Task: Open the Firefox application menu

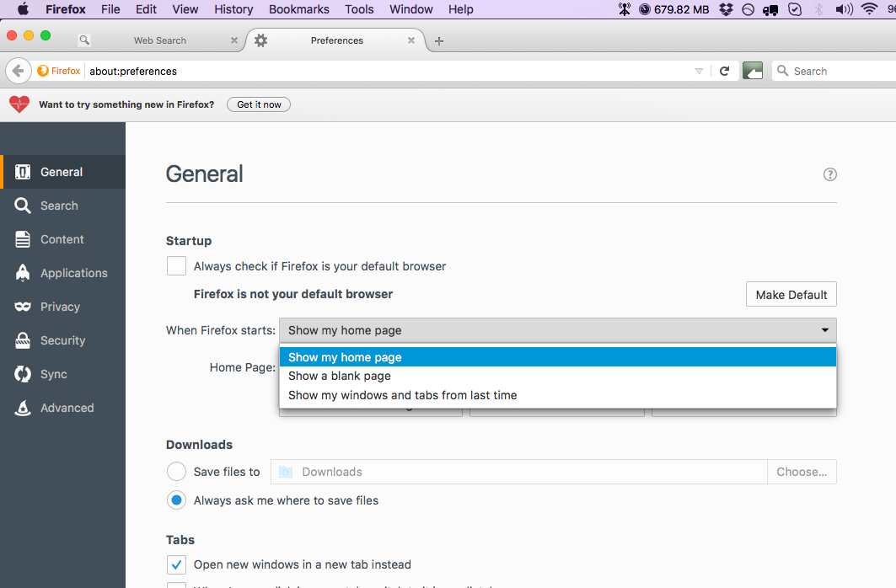Action: 65,9
